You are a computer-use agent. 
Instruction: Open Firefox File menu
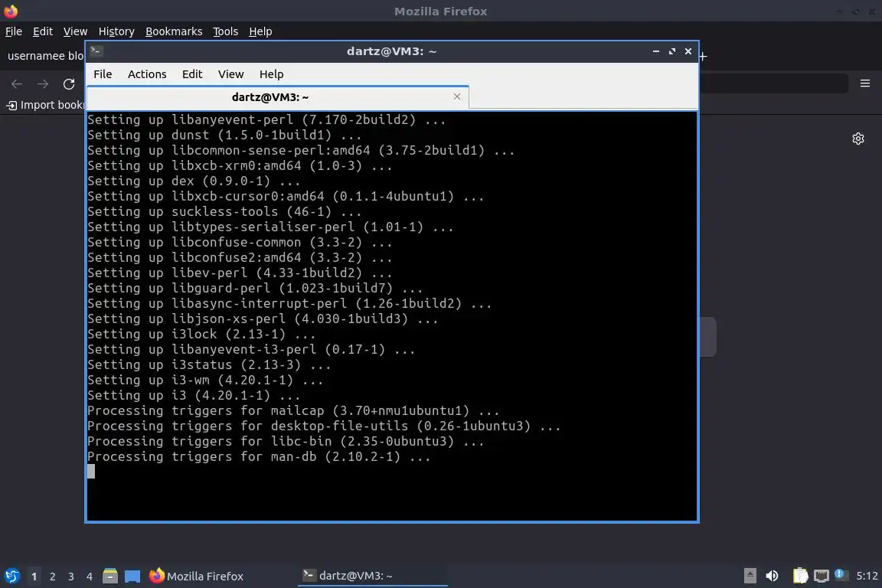click(14, 31)
